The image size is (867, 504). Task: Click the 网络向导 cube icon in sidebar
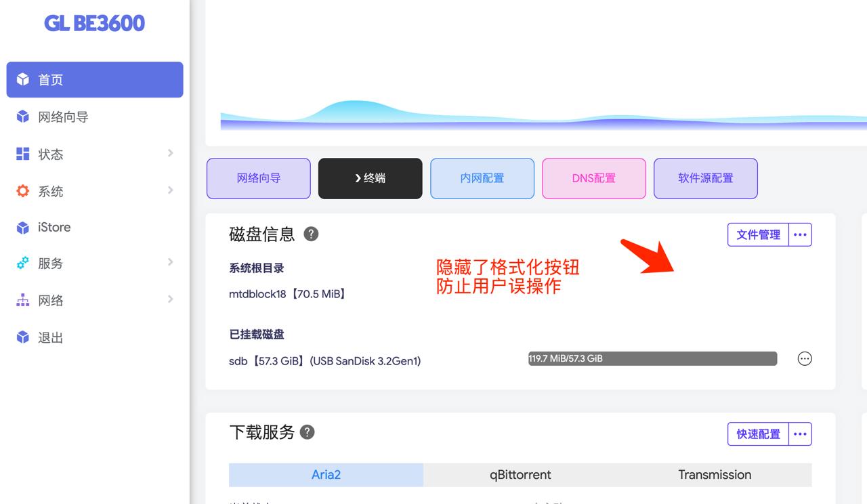(x=23, y=117)
